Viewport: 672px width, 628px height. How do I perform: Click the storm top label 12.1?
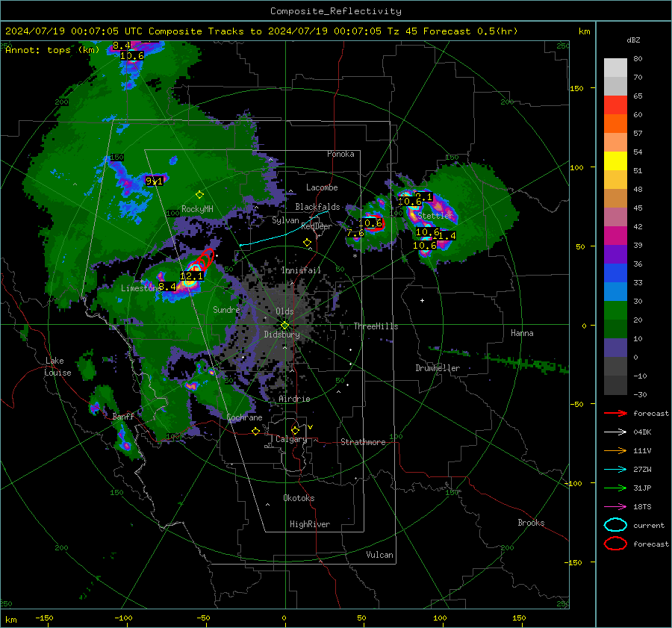click(191, 276)
